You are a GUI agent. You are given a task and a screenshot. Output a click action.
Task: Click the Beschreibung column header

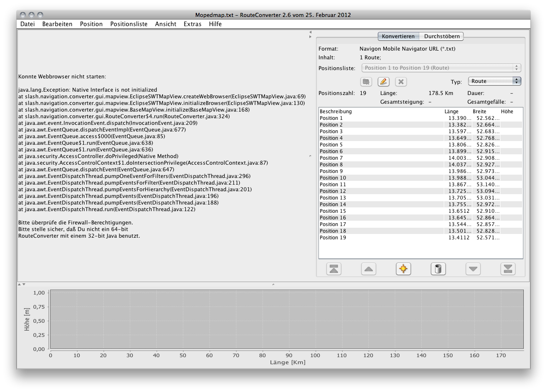pyautogui.click(x=335, y=112)
